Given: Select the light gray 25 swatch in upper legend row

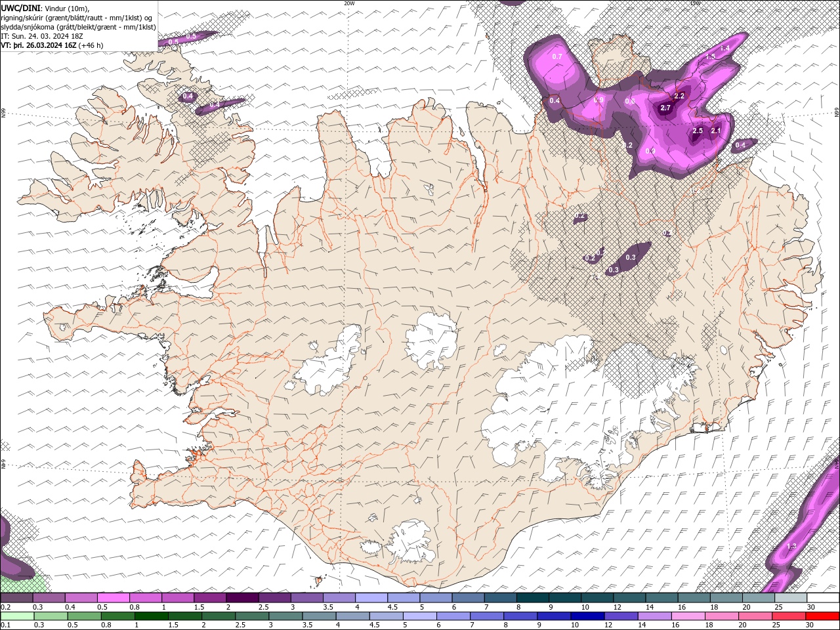Looking at the screenshot, I should coord(790,598).
